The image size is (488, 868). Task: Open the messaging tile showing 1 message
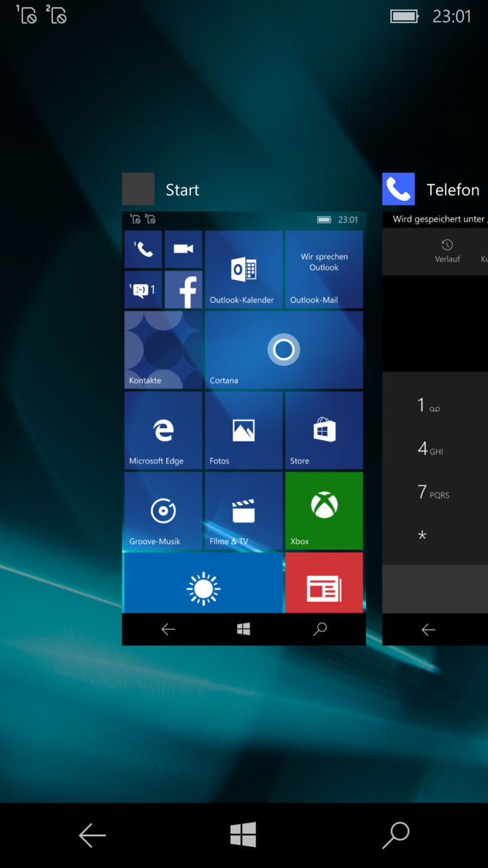(x=143, y=289)
